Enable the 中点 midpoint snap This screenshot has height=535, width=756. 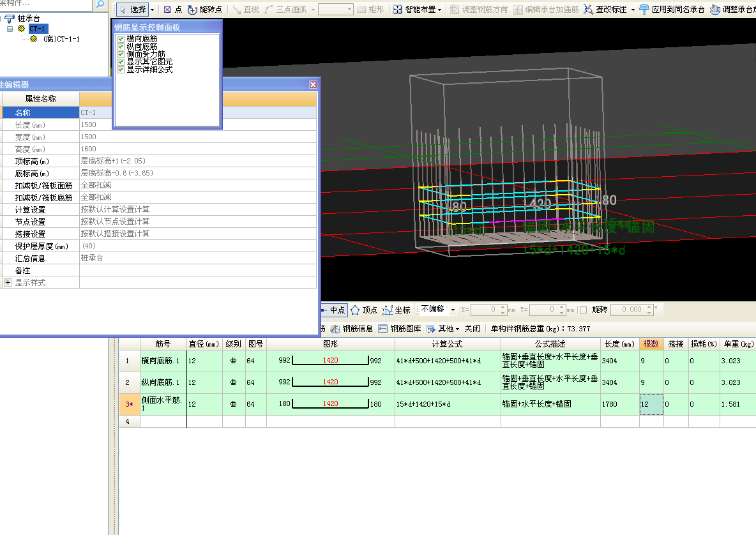click(334, 310)
